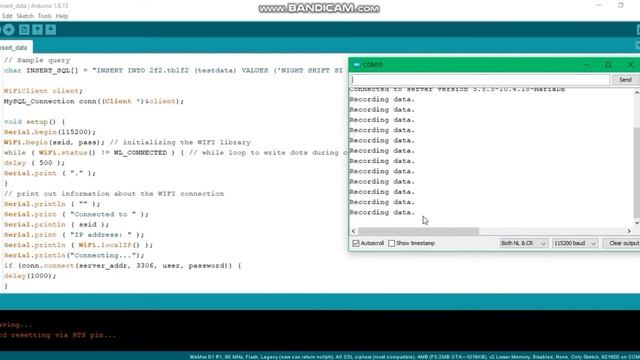Image resolution: width=640 pixels, height=360 pixels.
Task: Click the 'Connected to server version' output line
Action: coord(457,89)
